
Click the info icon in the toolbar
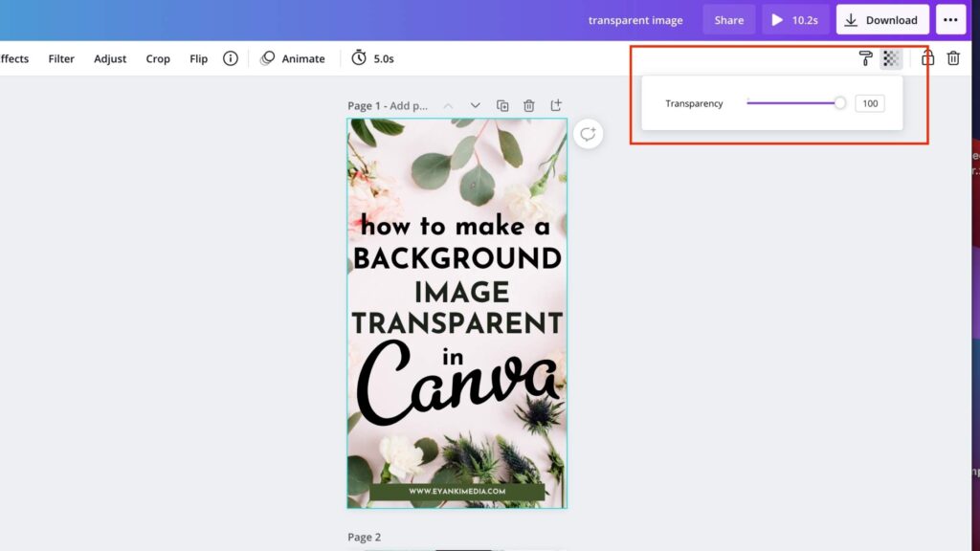[231, 58]
